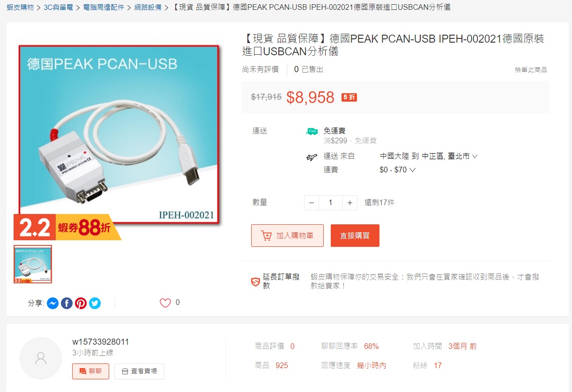
Task: Buy now with 直接購買 button
Action: pyautogui.click(x=355, y=236)
